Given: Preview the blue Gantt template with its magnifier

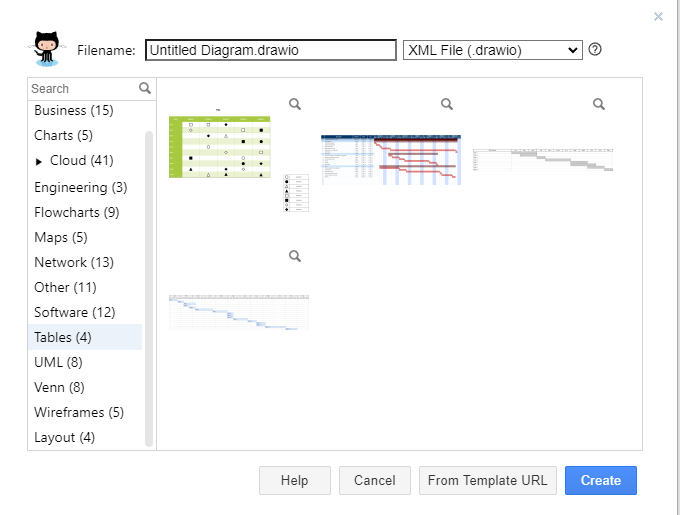Looking at the screenshot, I should [295, 256].
